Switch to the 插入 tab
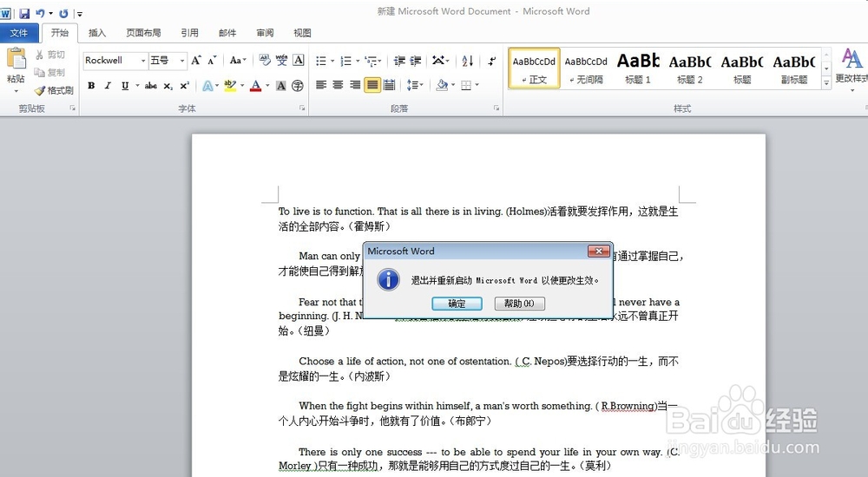The height and width of the screenshot is (477, 868). [97, 33]
